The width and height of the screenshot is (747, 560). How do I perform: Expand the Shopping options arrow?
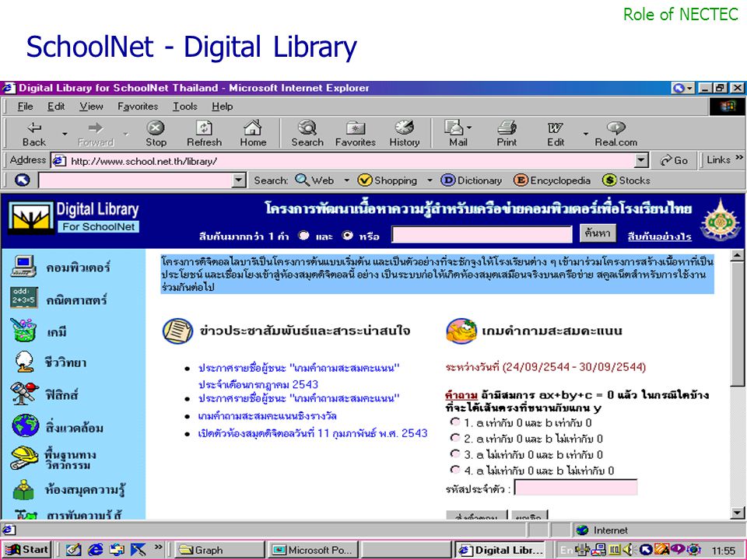pyautogui.click(x=430, y=180)
